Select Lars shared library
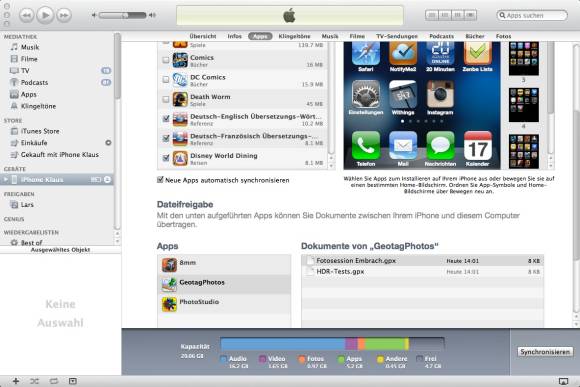 coord(27,205)
